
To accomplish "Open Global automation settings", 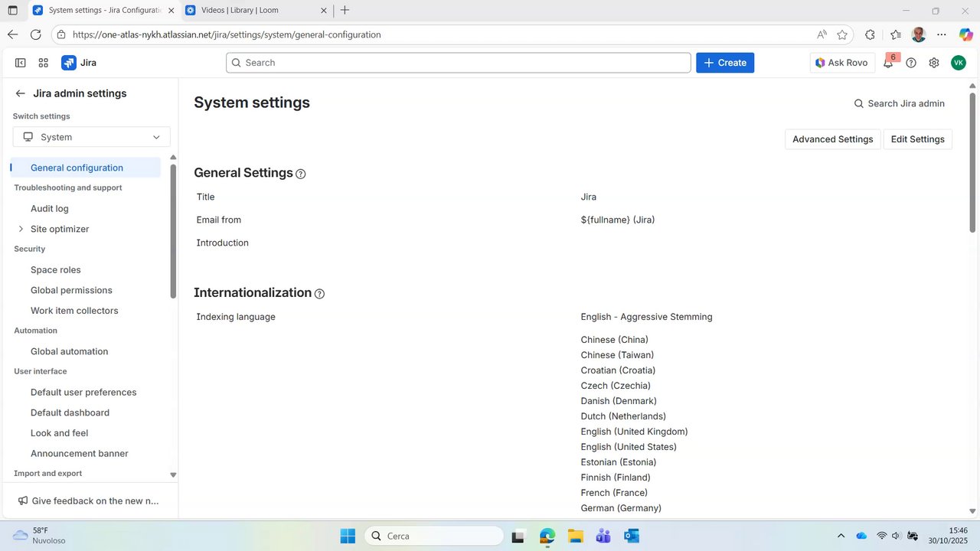I will [x=70, y=351].
